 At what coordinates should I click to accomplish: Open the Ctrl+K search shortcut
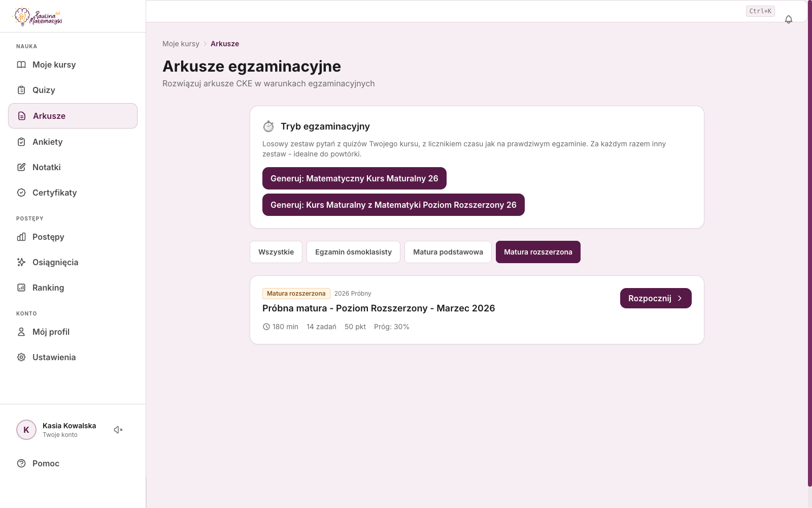coord(760,11)
